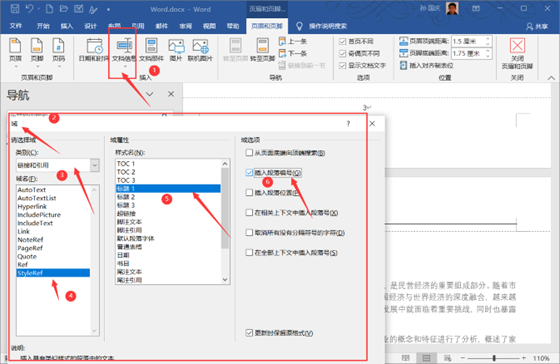Image resolution: width=560 pixels, height=364 pixels.
Task: Toggle 奇偶页不同 checkbox
Action: click(x=342, y=54)
